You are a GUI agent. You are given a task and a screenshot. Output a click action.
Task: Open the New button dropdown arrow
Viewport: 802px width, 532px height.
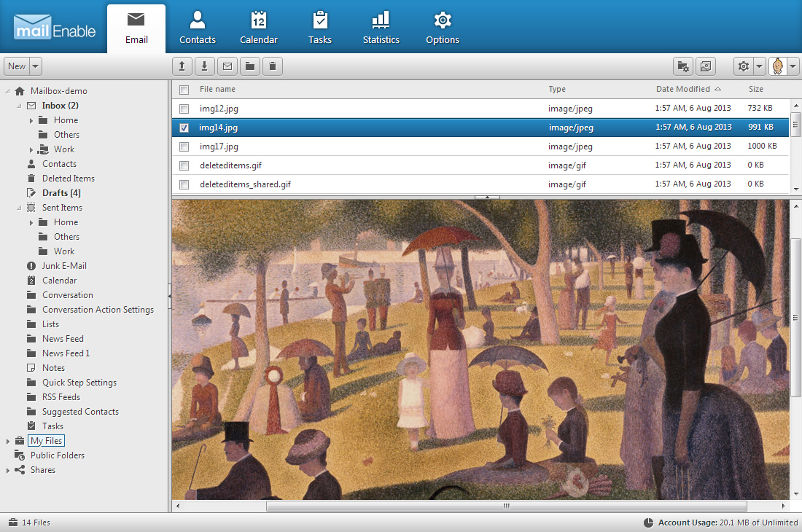(35, 66)
